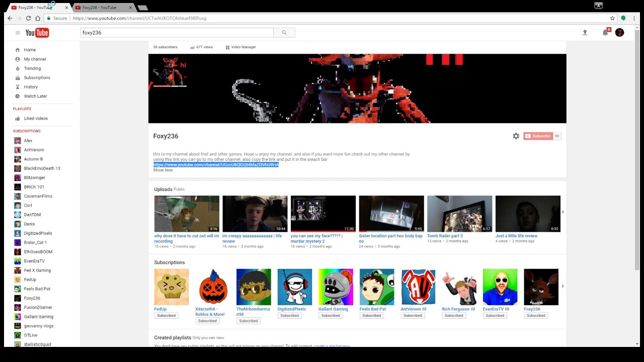Open AntVenom subscription in sidebar
The width and height of the screenshot is (644, 362).
click(34, 150)
